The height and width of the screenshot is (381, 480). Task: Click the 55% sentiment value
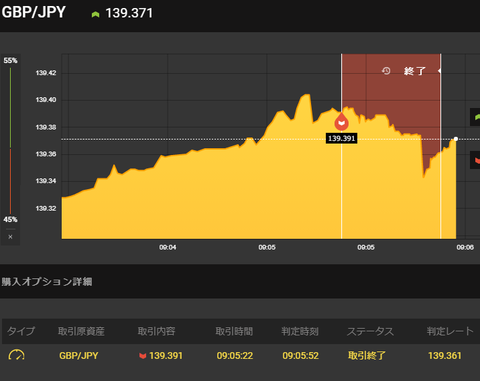point(10,61)
